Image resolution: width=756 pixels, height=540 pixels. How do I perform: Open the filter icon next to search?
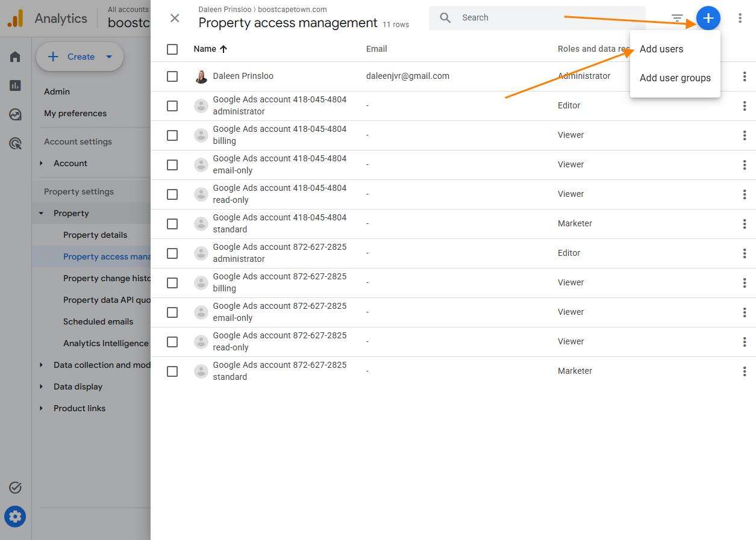pyautogui.click(x=677, y=18)
